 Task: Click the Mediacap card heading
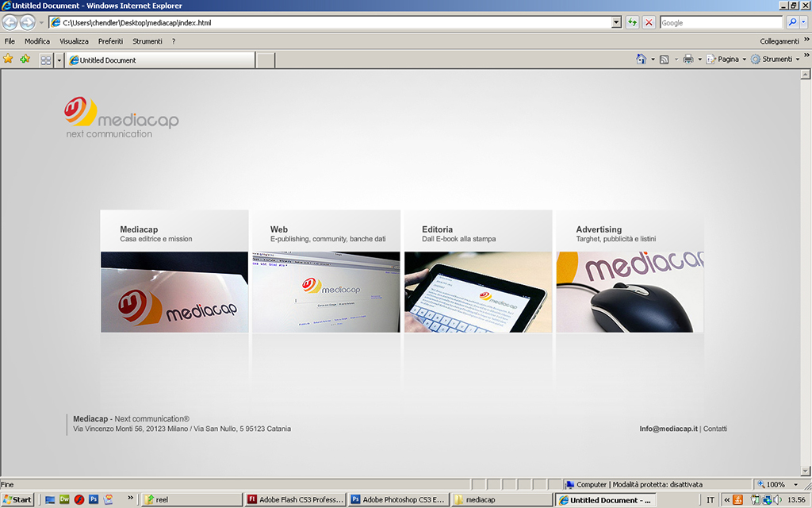[139, 229]
